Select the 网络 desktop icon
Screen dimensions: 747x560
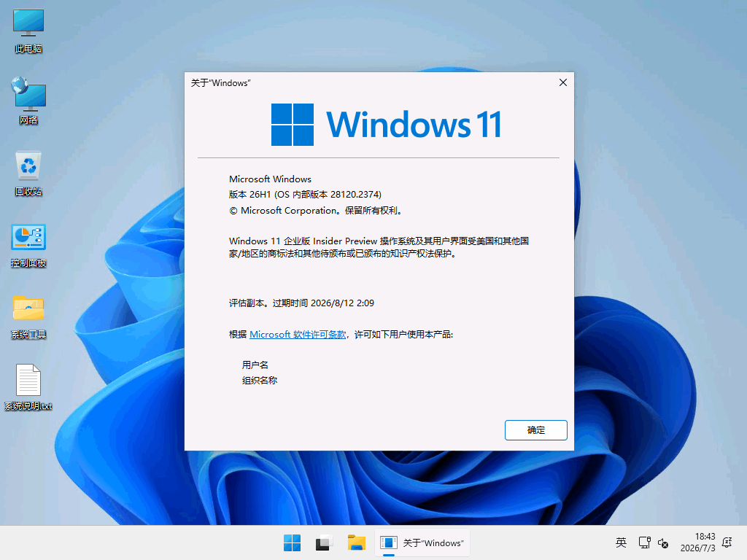(x=28, y=101)
